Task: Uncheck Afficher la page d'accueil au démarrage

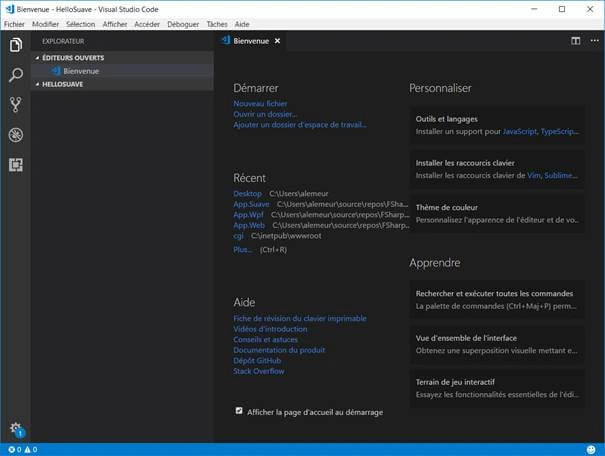Action: coord(239,411)
